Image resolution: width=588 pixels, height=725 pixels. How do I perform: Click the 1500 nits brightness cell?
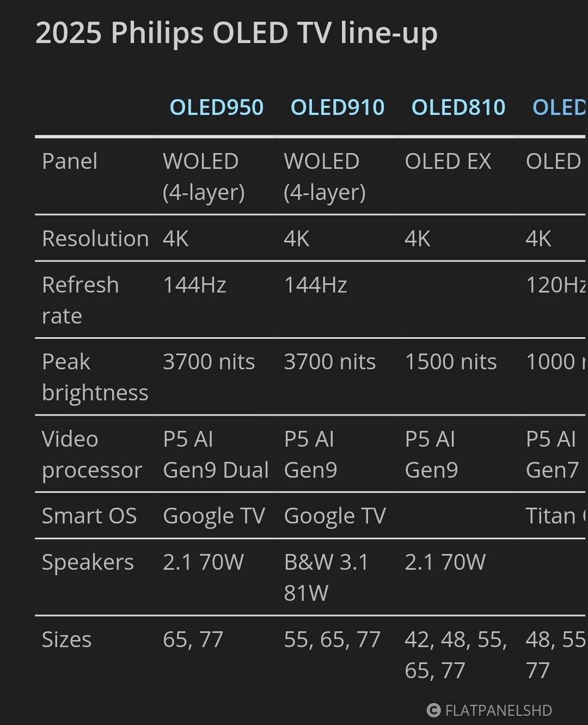click(450, 362)
